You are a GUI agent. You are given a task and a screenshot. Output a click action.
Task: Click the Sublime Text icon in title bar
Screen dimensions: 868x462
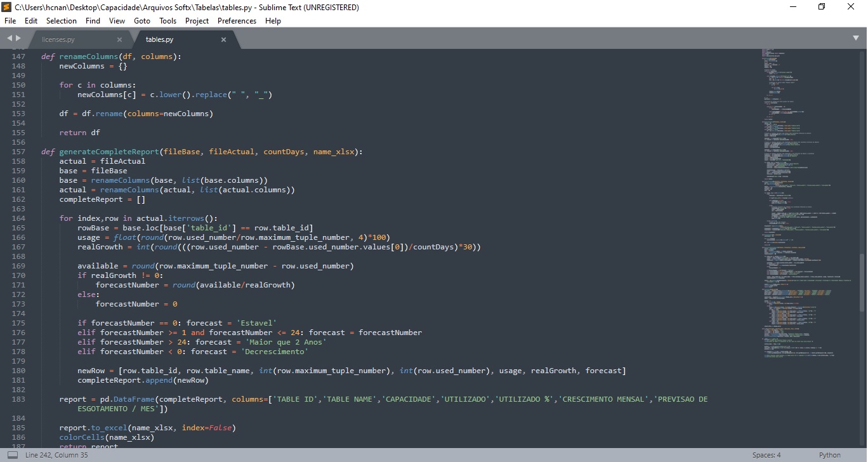7,7
